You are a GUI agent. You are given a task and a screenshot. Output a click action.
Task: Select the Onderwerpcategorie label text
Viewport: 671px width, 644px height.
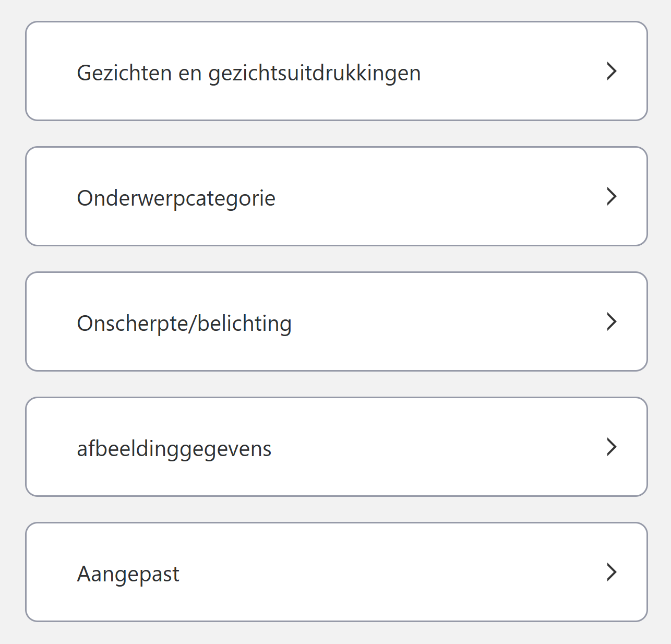pos(176,198)
